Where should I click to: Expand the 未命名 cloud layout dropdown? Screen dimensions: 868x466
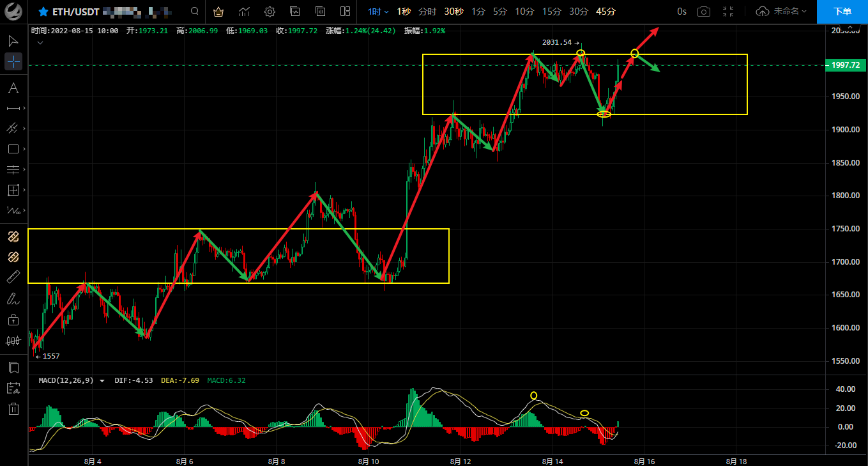point(781,12)
